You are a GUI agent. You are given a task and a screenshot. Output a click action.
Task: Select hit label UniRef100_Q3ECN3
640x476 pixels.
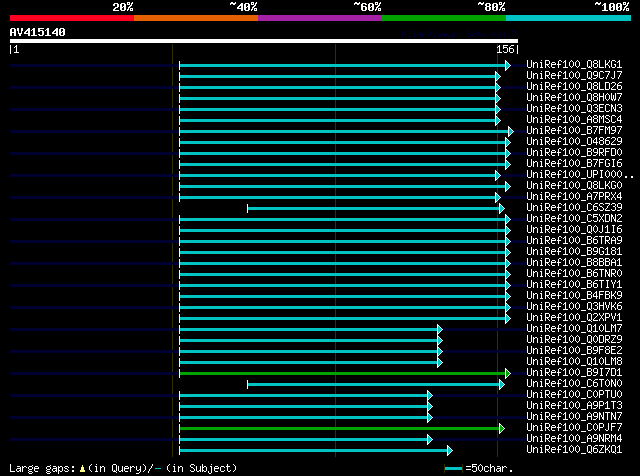coord(574,109)
